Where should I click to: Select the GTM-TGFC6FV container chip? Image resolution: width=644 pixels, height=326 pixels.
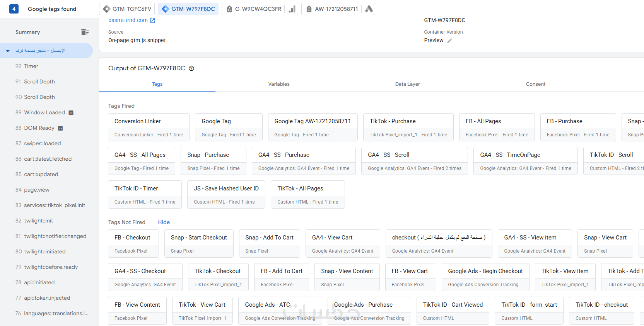click(x=127, y=9)
